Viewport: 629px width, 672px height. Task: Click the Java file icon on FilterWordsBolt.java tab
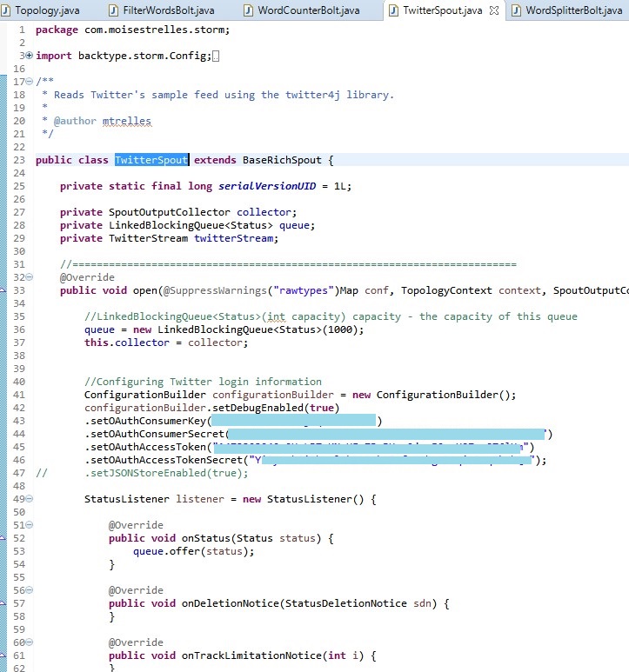[114, 10]
